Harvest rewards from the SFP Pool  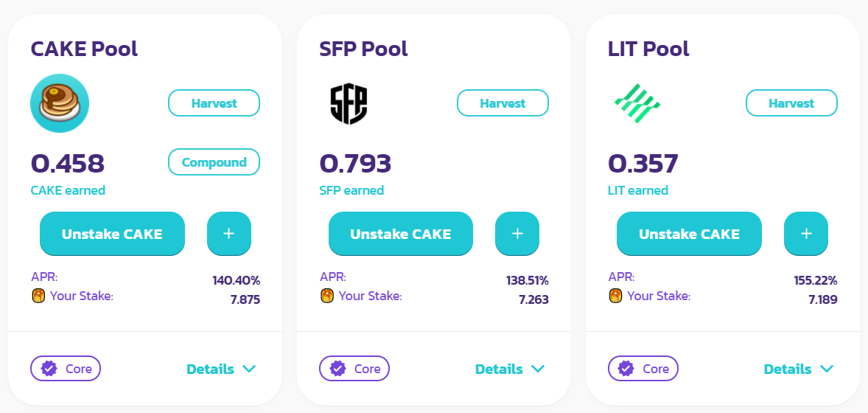(503, 103)
